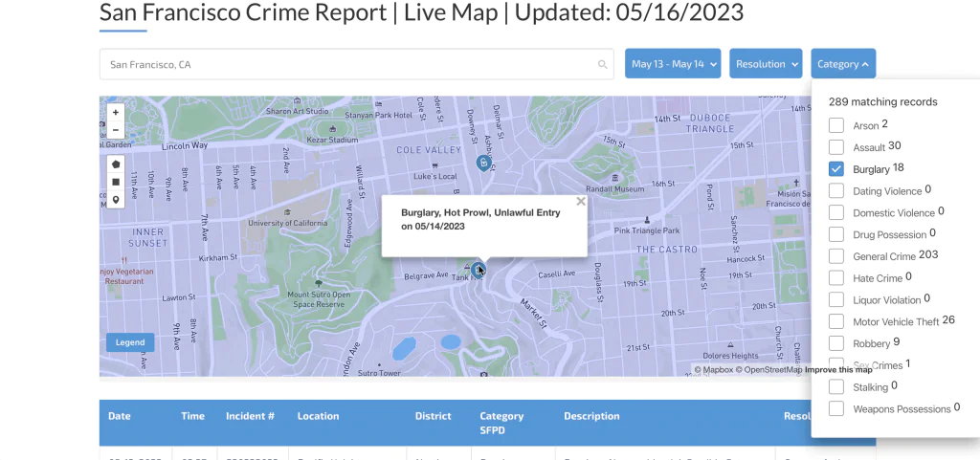Check the Arson category
980x460 pixels.
tap(836, 125)
